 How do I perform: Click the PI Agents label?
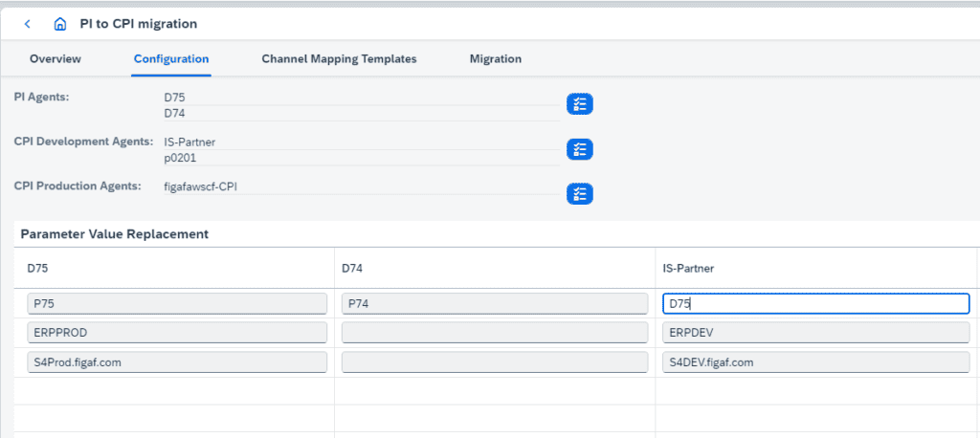(41, 97)
